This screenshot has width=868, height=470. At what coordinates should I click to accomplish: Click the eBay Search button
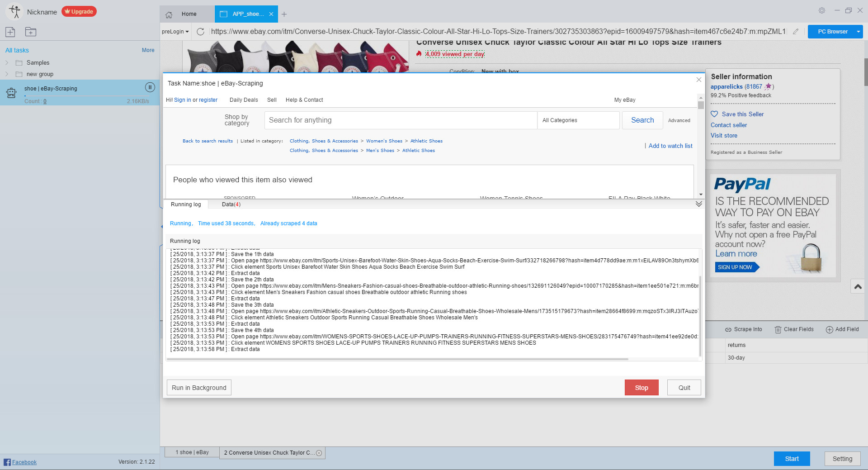pyautogui.click(x=642, y=120)
